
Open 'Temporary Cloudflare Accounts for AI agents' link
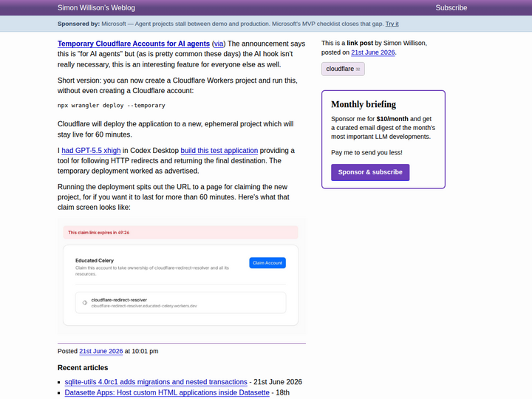click(134, 44)
